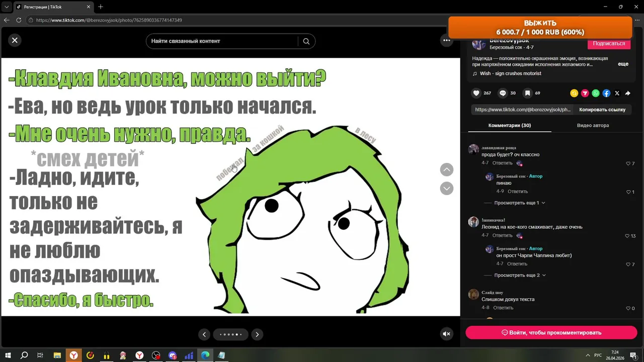Click the photo slide dots indicator

tap(230, 334)
